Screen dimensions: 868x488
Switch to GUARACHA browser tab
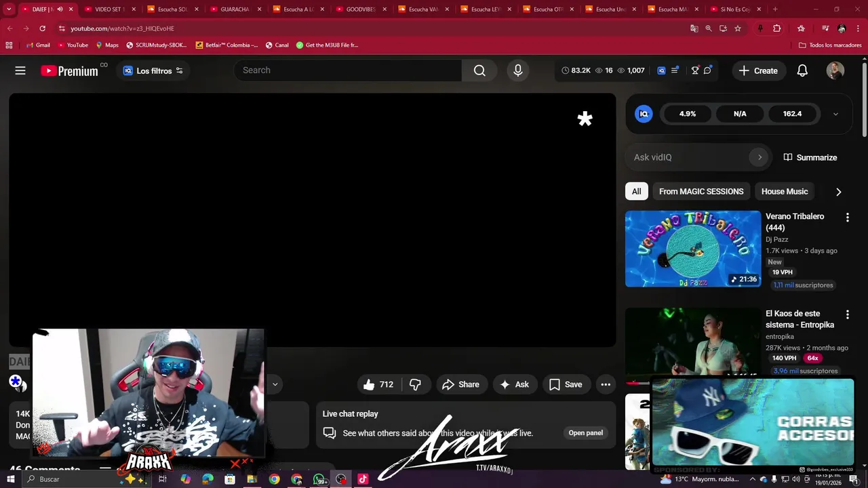235,9
